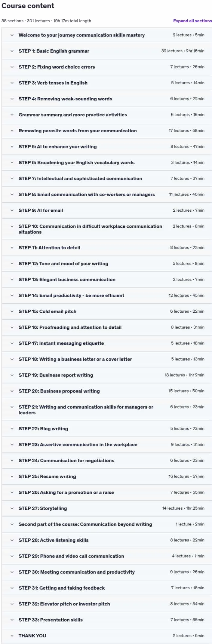The image size is (212, 644).
Task: Click STEP 3: Verb tenses in English
Action: [53, 83]
